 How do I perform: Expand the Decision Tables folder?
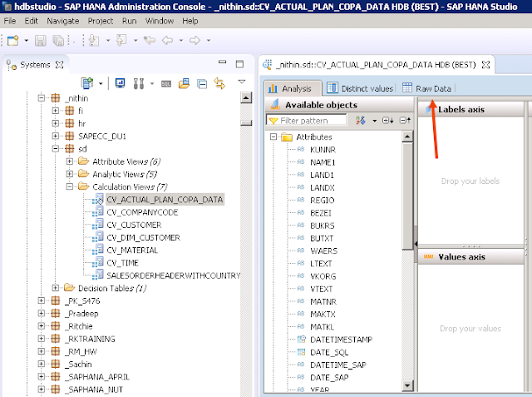point(56,288)
